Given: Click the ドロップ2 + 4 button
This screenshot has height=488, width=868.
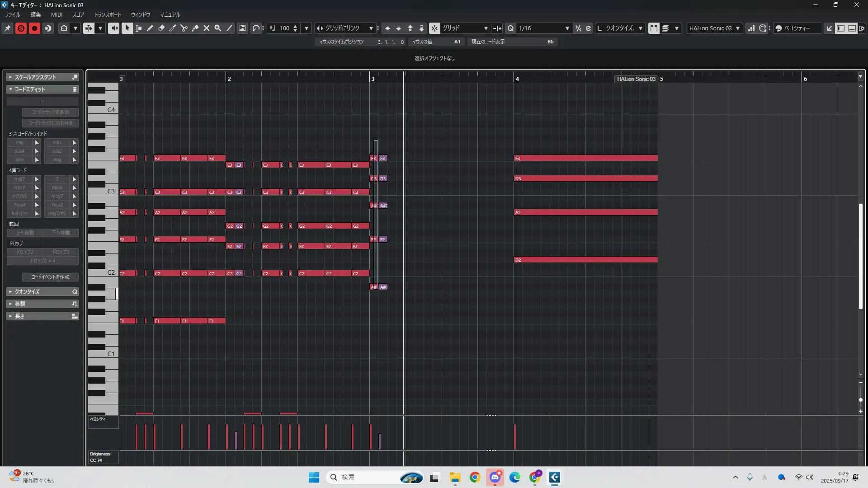Looking at the screenshot, I should coord(42,261).
